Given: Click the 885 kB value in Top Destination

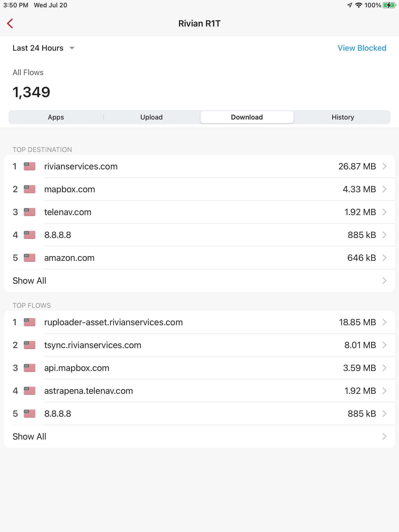Looking at the screenshot, I should [362, 235].
